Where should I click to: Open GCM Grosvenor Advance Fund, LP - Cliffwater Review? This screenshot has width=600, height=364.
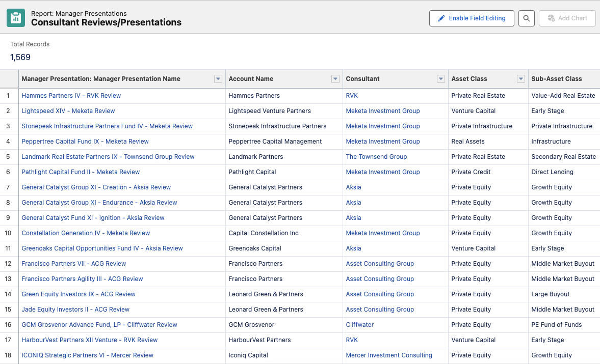click(99, 325)
